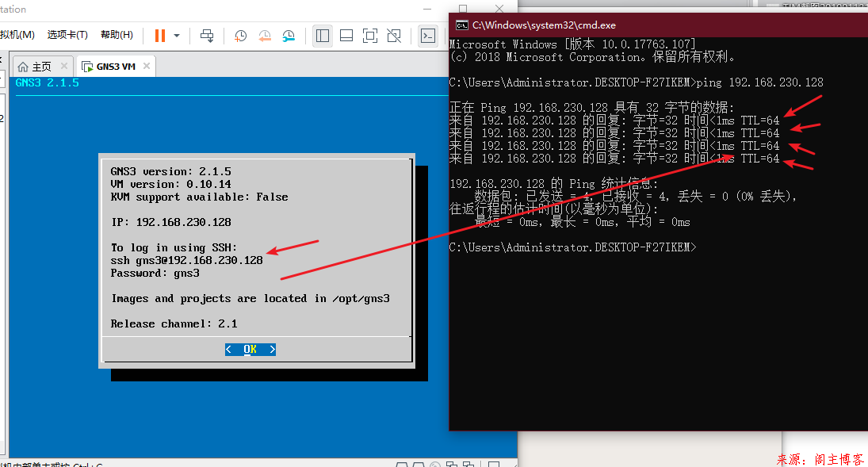The height and width of the screenshot is (467, 868).
Task: Send Ctrl+Alt+Del to the virtual machine
Action: click(207, 36)
